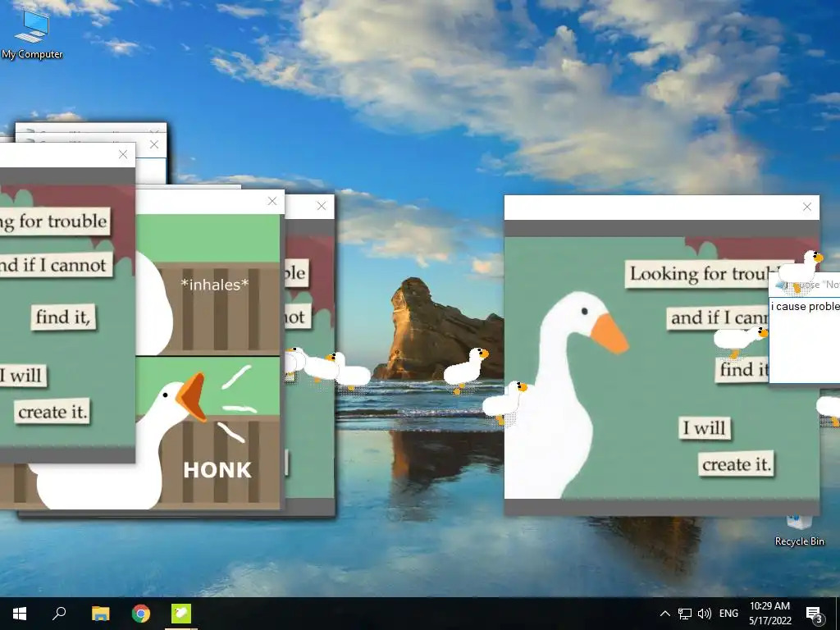Click 'find it,' caption in left window
The image size is (840, 630).
click(63, 317)
